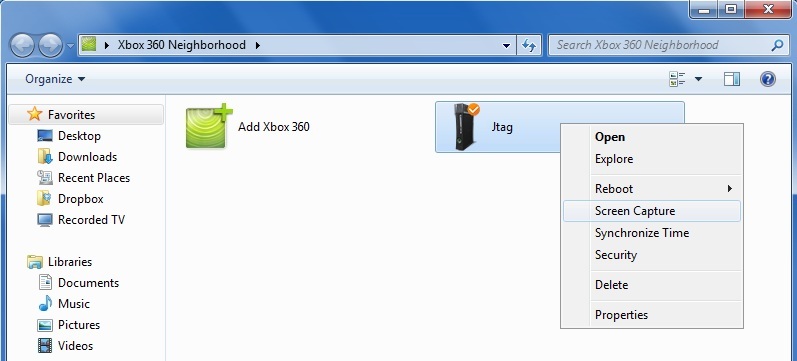Click the Back navigation arrow
797x361 pixels.
(x=22, y=45)
